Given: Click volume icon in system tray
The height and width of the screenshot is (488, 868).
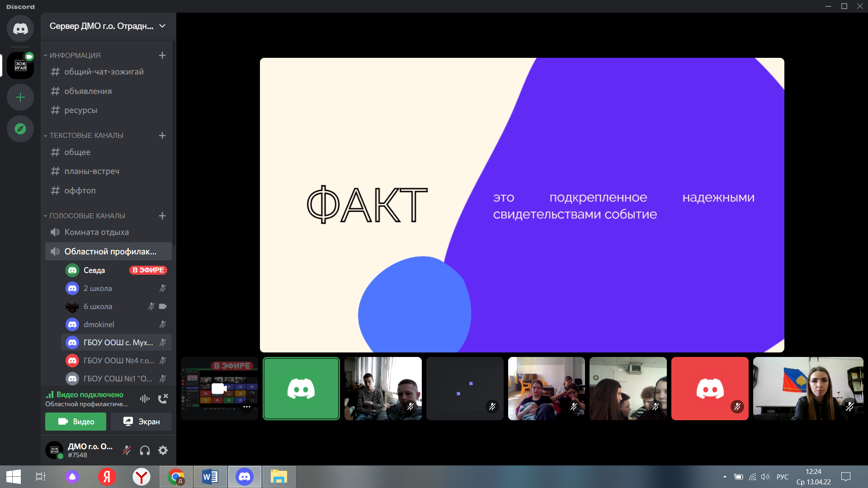Looking at the screenshot, I should pyautogui.click(x=765, y=477).
